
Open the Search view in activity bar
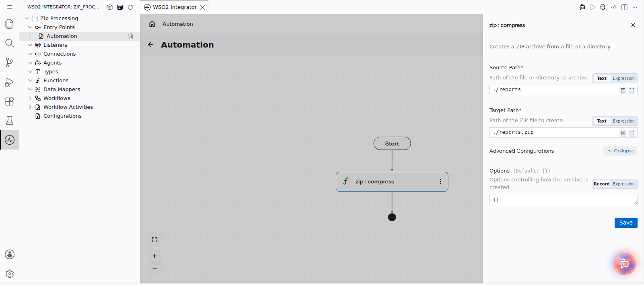pos(10,43)
